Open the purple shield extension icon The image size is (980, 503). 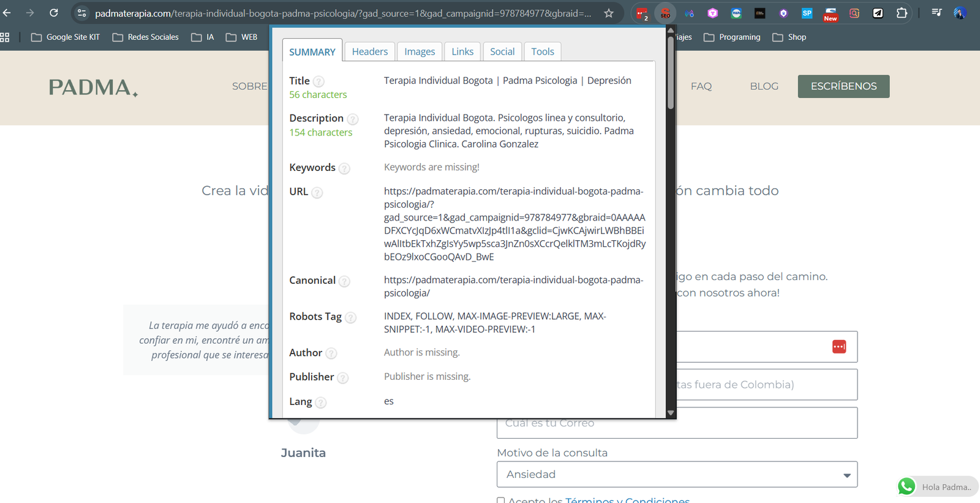pos(783,13)
